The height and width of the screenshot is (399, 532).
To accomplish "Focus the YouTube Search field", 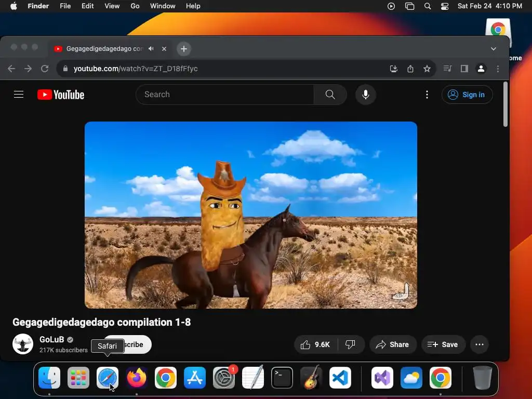I will tap(224, 95).
